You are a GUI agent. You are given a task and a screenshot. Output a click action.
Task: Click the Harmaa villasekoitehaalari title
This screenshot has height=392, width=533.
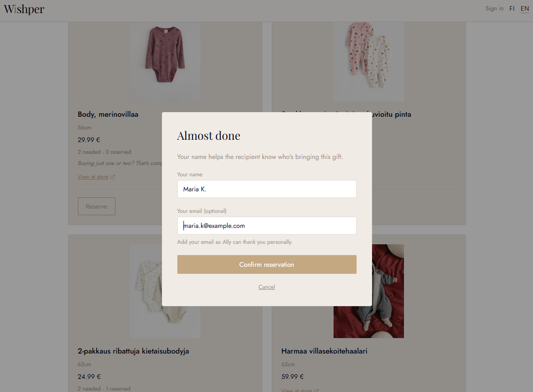pyautogui.click(x=324, y=351)
